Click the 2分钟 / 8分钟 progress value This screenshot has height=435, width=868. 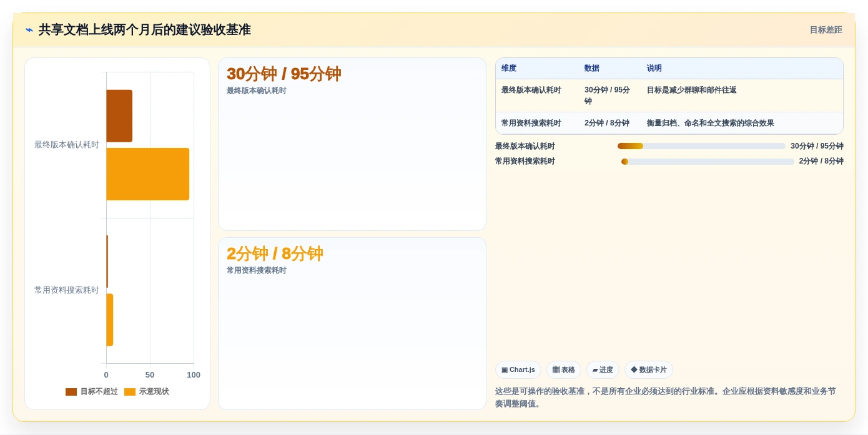coord(821,162)
